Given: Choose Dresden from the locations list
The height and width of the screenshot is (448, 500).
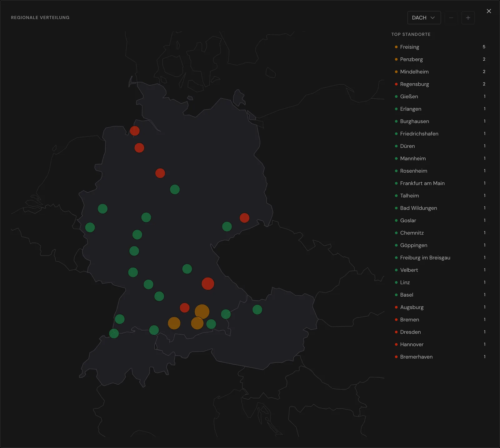Looking at the screenshot, I should [x=440, y=332].
